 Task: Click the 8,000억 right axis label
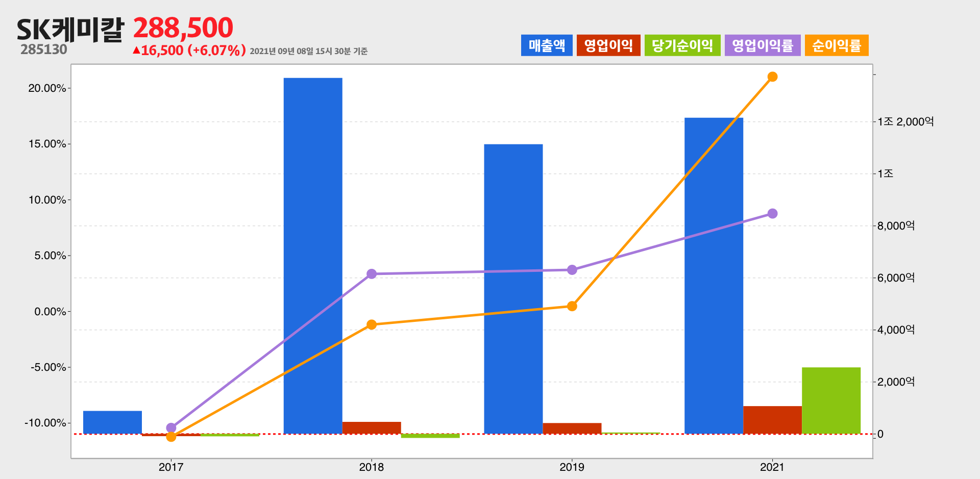(896, 226)
